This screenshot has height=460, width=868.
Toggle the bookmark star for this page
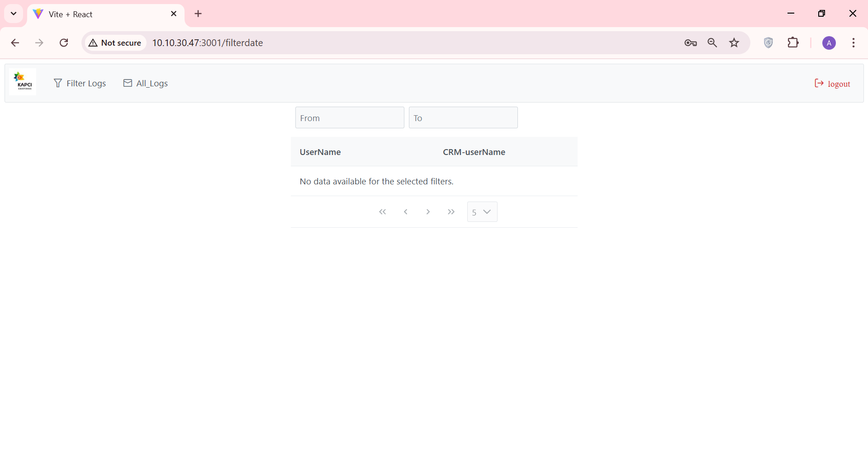click(x=734, y=42)
